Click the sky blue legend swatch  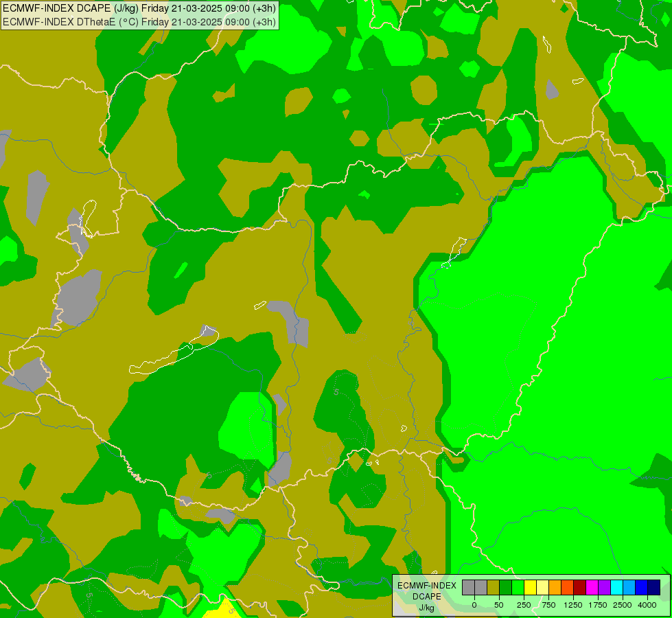click(x=629, y=588)
